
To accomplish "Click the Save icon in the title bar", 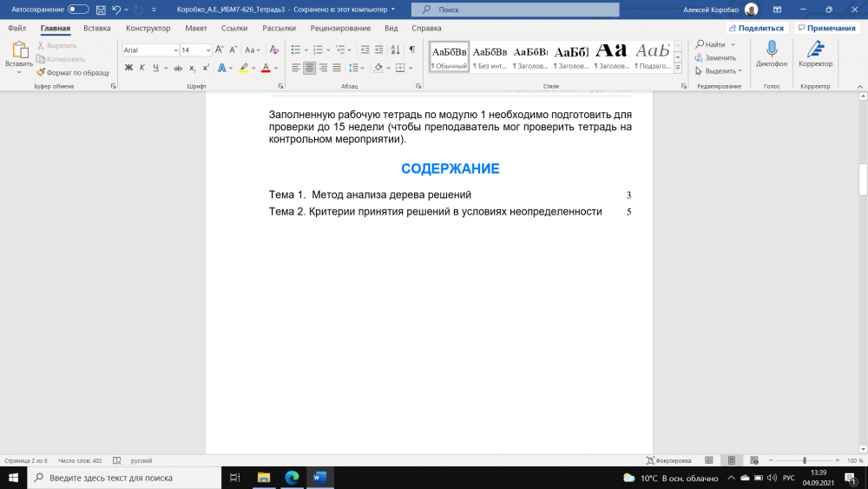I will [x=101, y=10].
